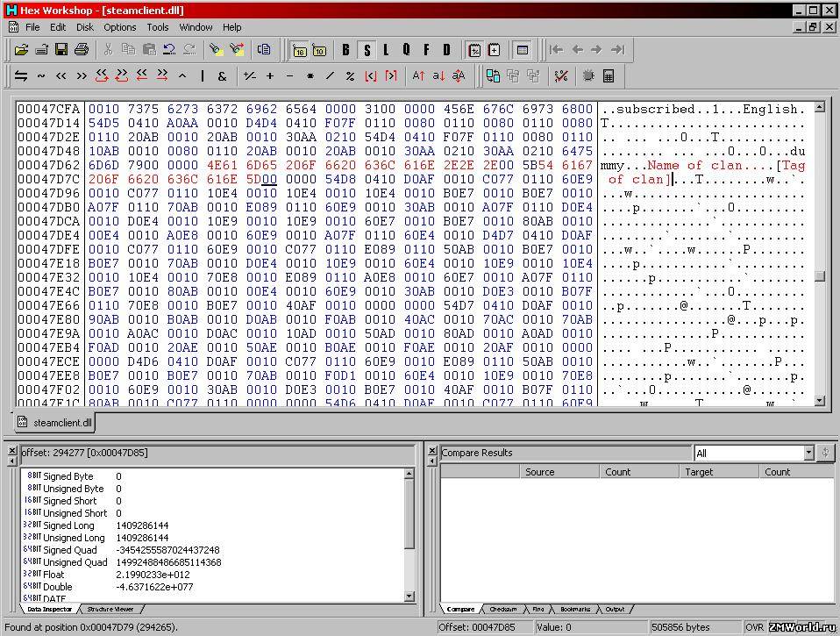
Task: Click the Generate Checksum icon
Action: click(x=561, y=76)
